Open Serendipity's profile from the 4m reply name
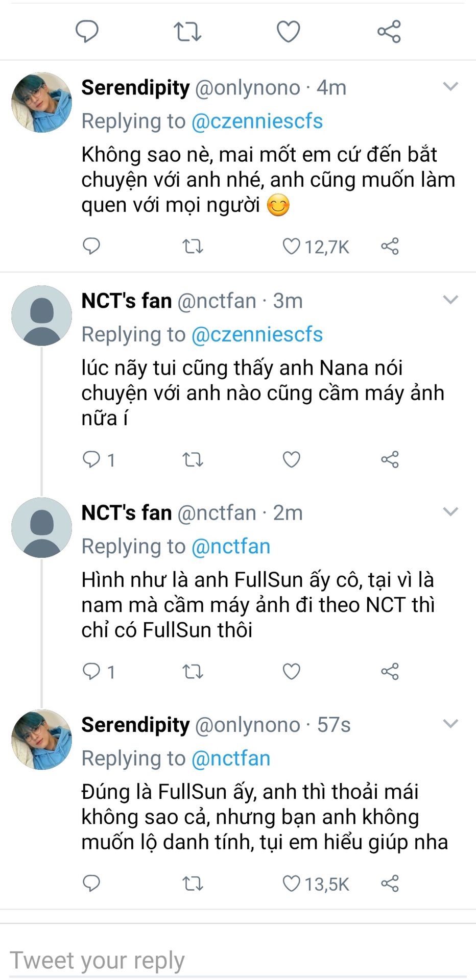The width and height of the screenshot is (476, 980). coord(135,88)
